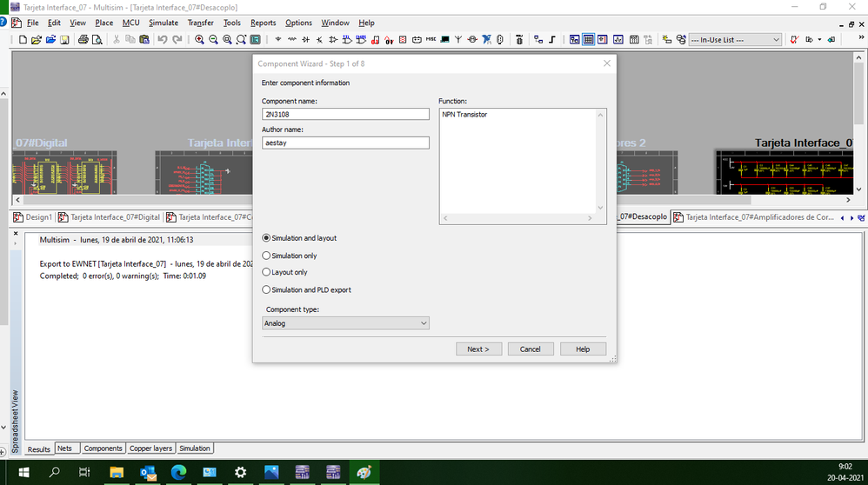This screenshot has width=868, height=485.
Task: Open the Components spreadsheet tab
Action: pyautogui.click(x=103, y=448)
